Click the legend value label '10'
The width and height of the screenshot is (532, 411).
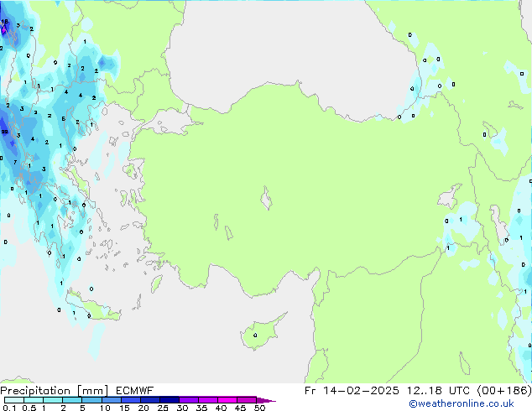click(105, 408)
